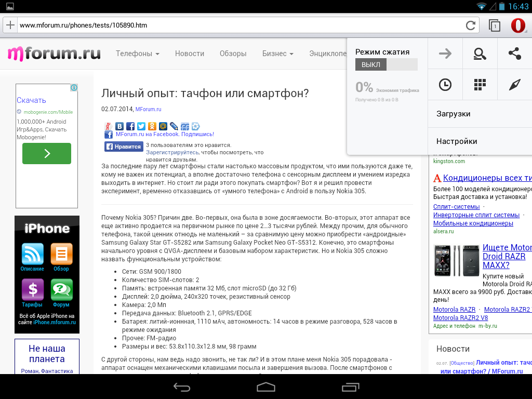532x399 pixels.
Task: Open a new tab with the plus icon
Action: click(10, 25)
